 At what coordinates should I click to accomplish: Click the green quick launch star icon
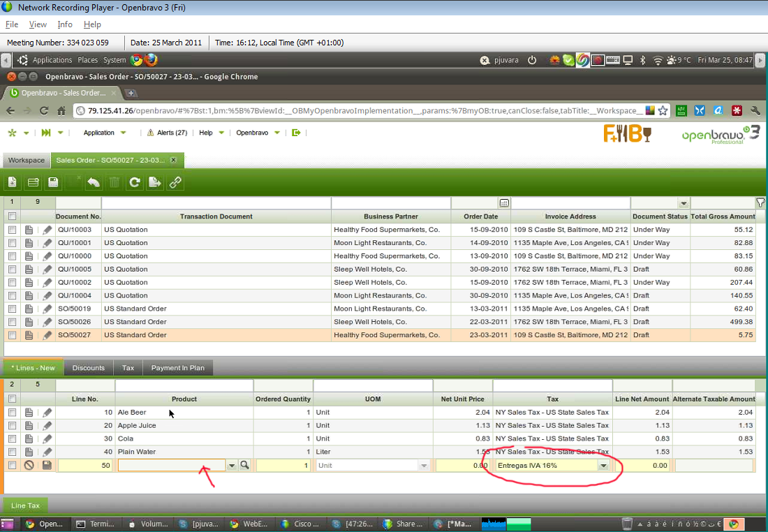pyautogui.click(x=13, y=133)
